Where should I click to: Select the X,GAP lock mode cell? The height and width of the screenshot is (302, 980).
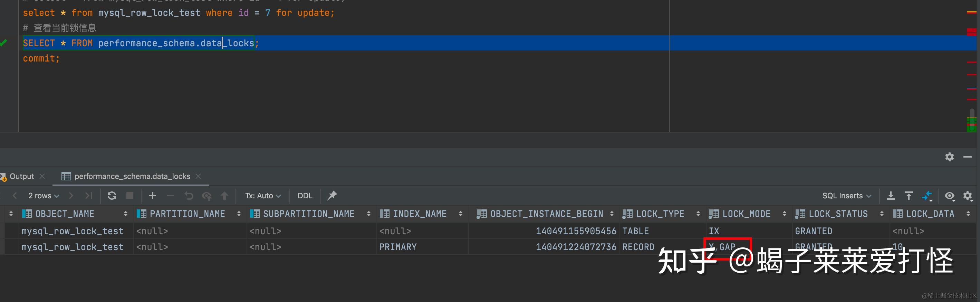pos(727,247)
